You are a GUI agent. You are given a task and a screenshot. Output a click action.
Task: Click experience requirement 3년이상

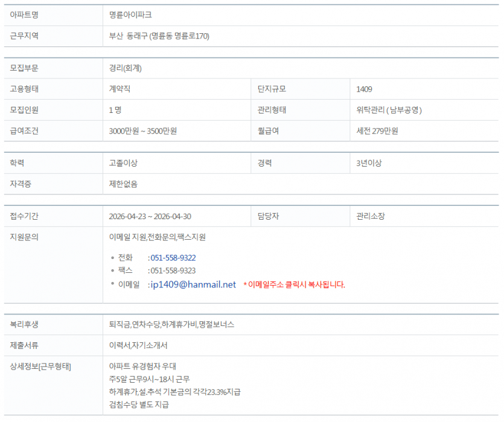[369, 163]
